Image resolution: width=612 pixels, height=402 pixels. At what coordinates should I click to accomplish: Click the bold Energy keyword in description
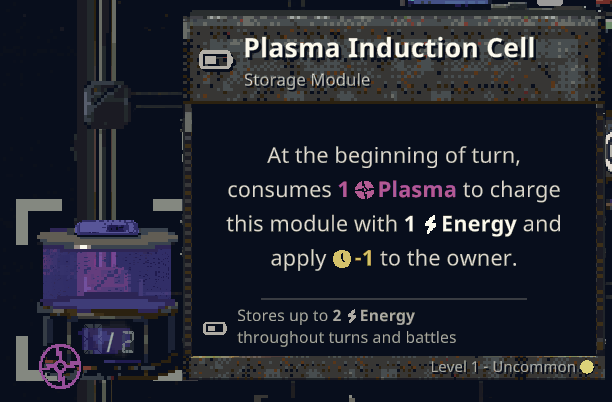[x=478, y=224]
